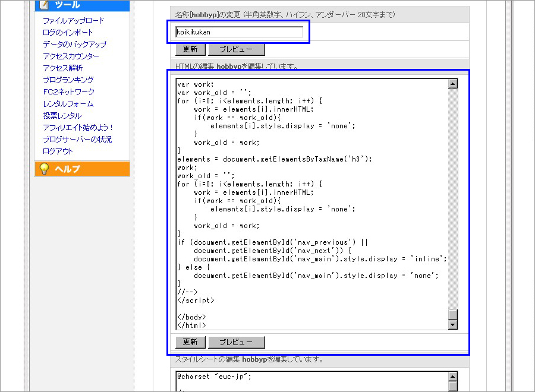Click the 'var work;' line in the editor
The height and width of the screenshot is (392, 535).
pyautogui.click(x=196, y=84)
